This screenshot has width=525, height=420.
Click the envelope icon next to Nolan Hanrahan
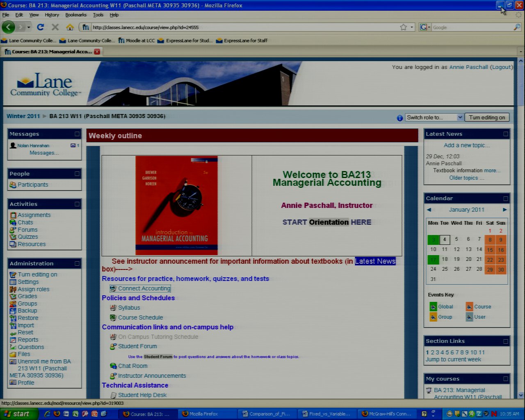tap(73, 146)
